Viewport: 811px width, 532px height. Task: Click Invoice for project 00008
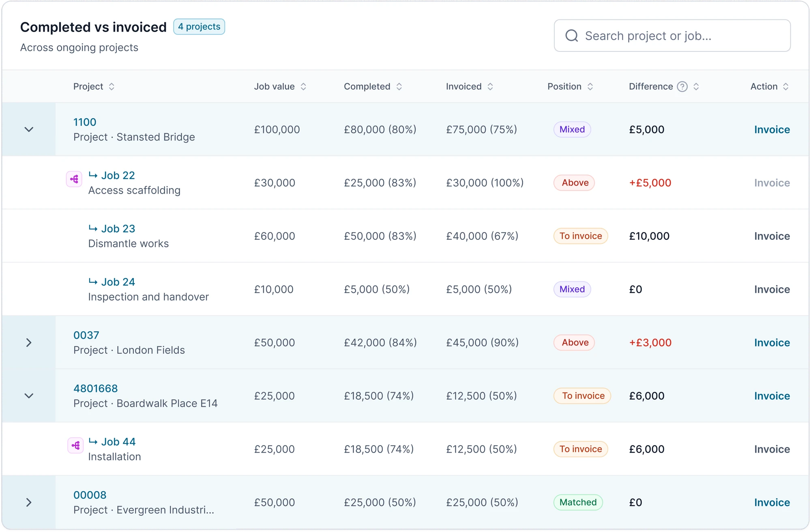(x=772, y=502)
